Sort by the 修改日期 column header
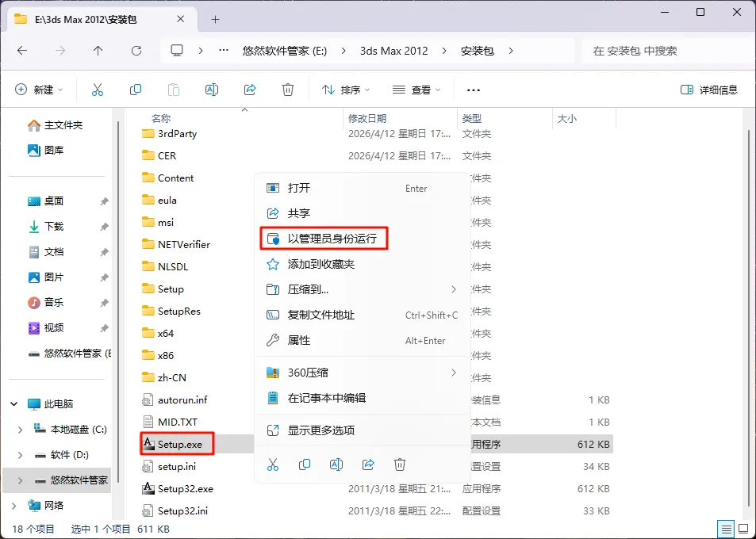Viewport: 756px width, 539px height. click(x=367, y=118)
